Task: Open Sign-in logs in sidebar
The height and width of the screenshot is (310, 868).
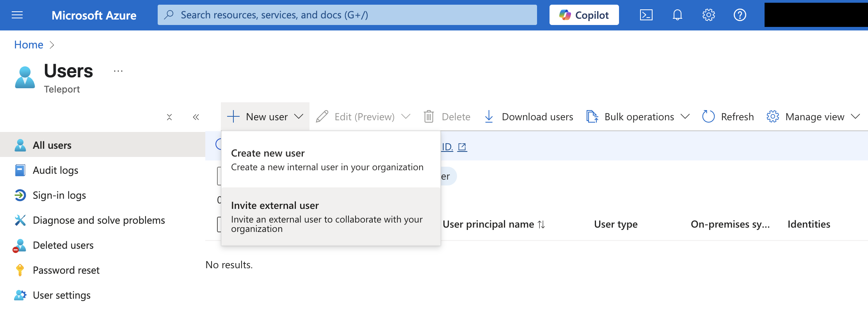Action: 59,195
